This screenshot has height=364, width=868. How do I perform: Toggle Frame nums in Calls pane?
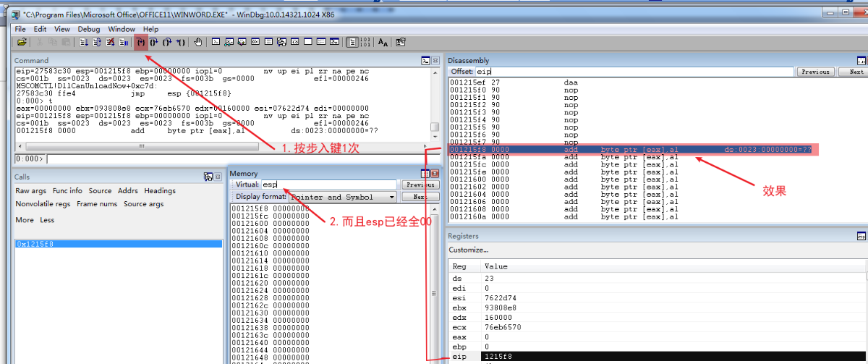click(x=97, y=204)
